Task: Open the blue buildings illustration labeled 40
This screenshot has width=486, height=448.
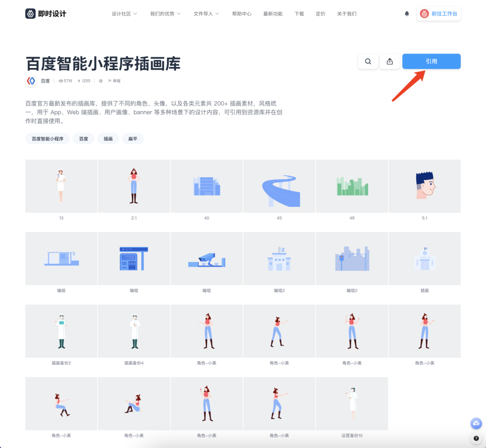Action: [207, 186]
